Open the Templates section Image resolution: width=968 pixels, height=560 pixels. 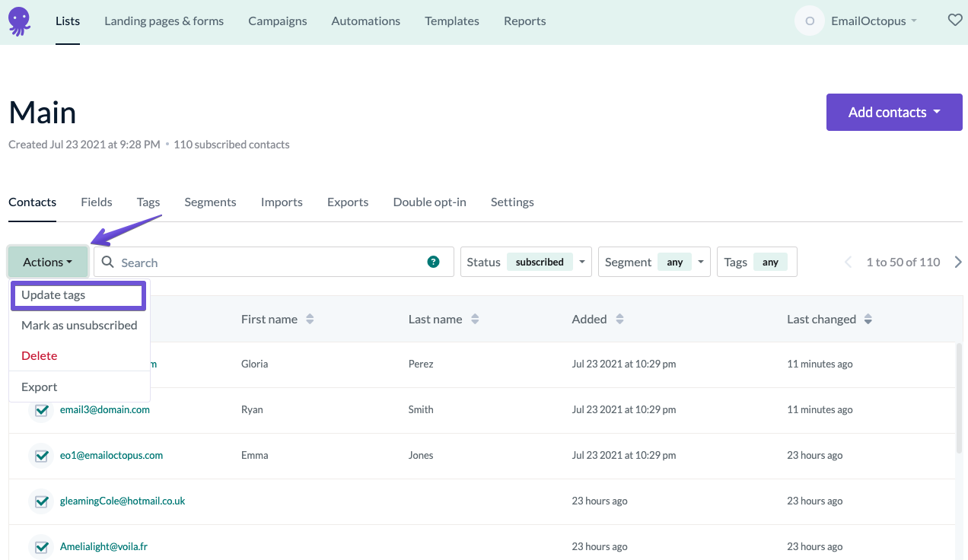click(452, 21)
